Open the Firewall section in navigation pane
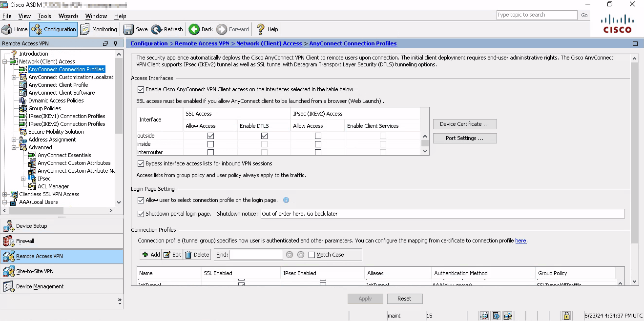The height and width of the screenshot is (321, 644). [25, 241]
